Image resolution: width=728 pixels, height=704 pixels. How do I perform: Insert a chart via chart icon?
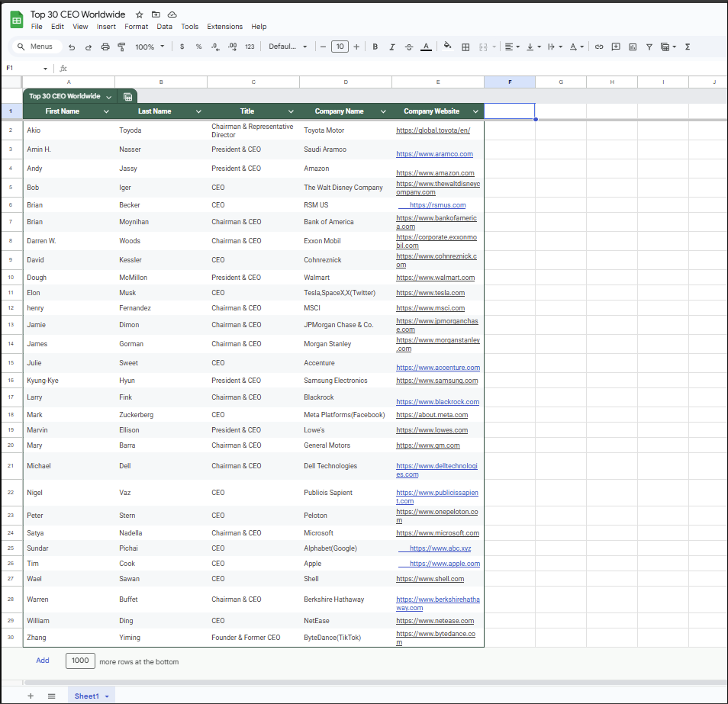[633, 47]
